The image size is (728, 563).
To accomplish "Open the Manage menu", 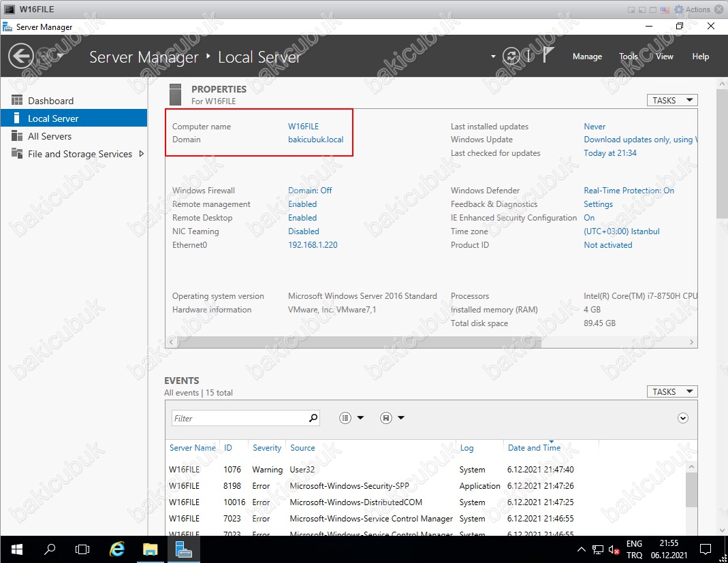I will click(x=587, y=56).
